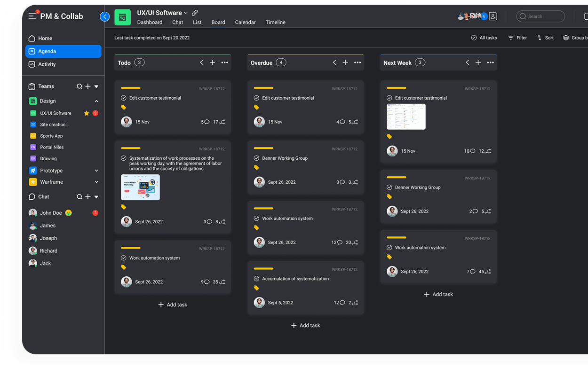Search chats using the Chat magnifier icon
The height and width of the screenshot is (375, 588).
coord(79,197)
